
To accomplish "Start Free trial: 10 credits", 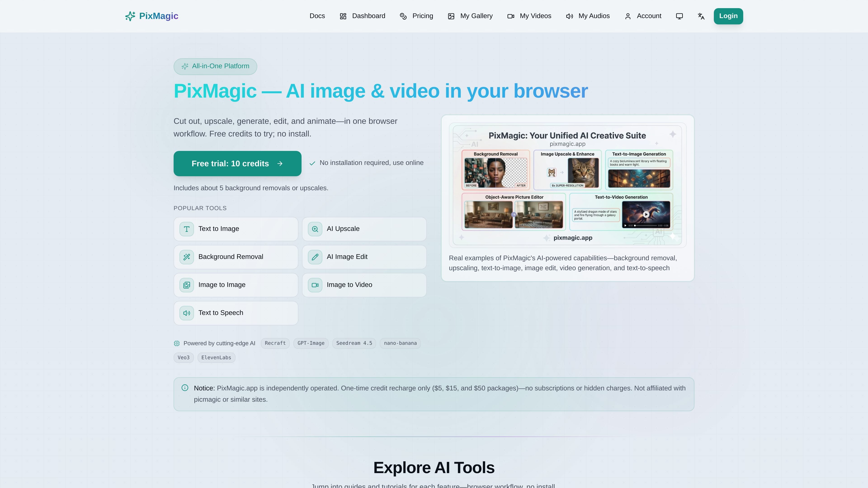I will click(237, 163).
